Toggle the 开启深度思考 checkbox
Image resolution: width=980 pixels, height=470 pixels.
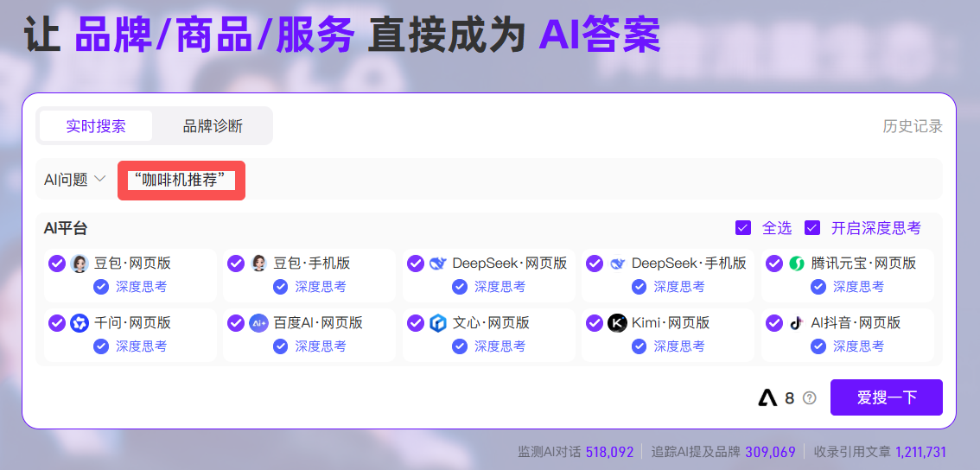811,228
